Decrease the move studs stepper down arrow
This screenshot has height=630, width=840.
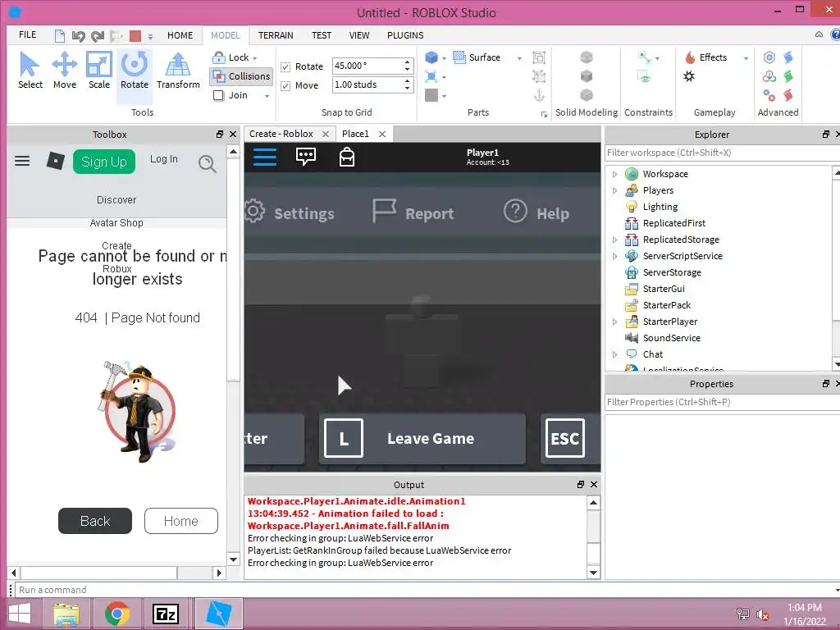pos(407,89)
